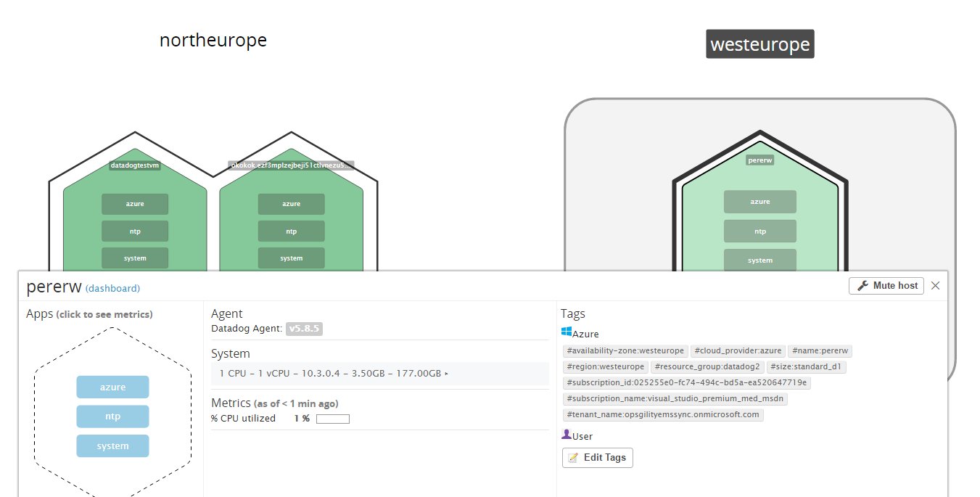Click the Mute host button
The height and width of the screenshot is (497, 980).
tap(886, 286)
